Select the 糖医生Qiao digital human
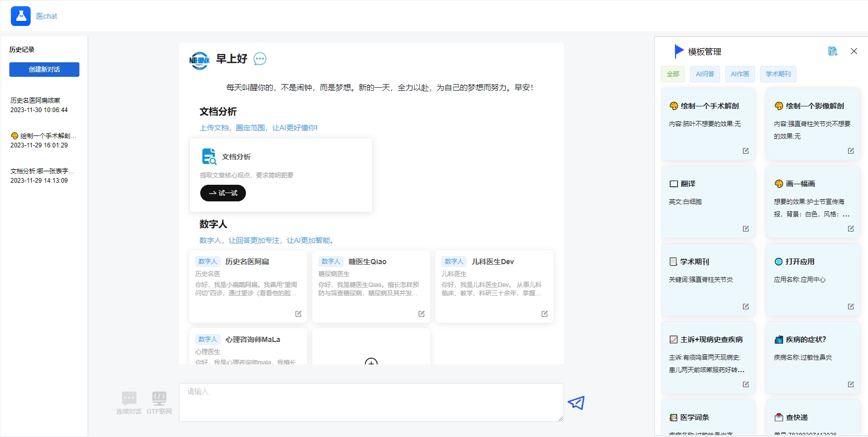Viewport: 868px width, 437px height. coord(371,286)
